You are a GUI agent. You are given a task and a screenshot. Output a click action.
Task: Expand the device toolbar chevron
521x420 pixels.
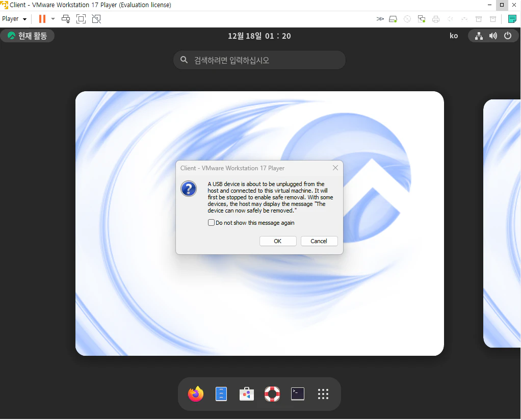pos(380,19)
